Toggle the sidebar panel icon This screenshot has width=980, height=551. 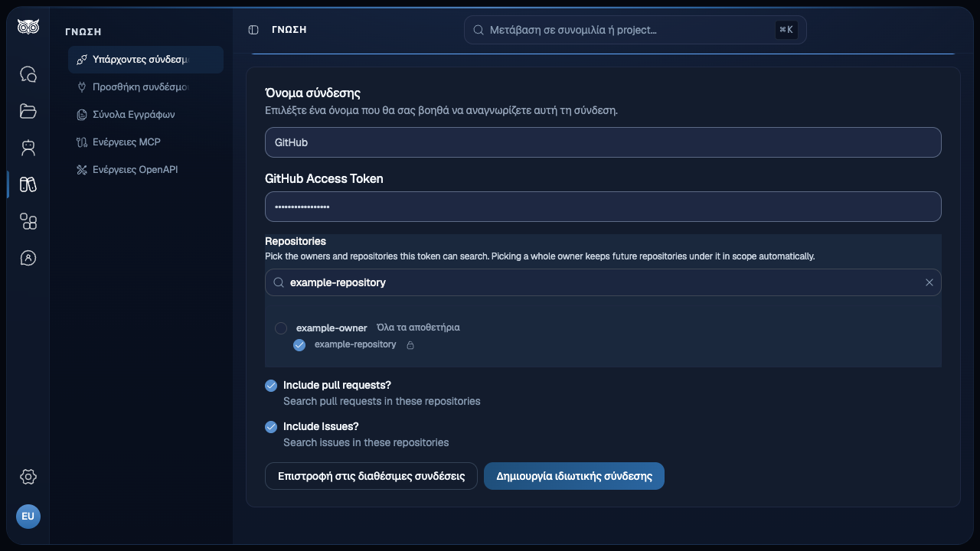point(253,30)
